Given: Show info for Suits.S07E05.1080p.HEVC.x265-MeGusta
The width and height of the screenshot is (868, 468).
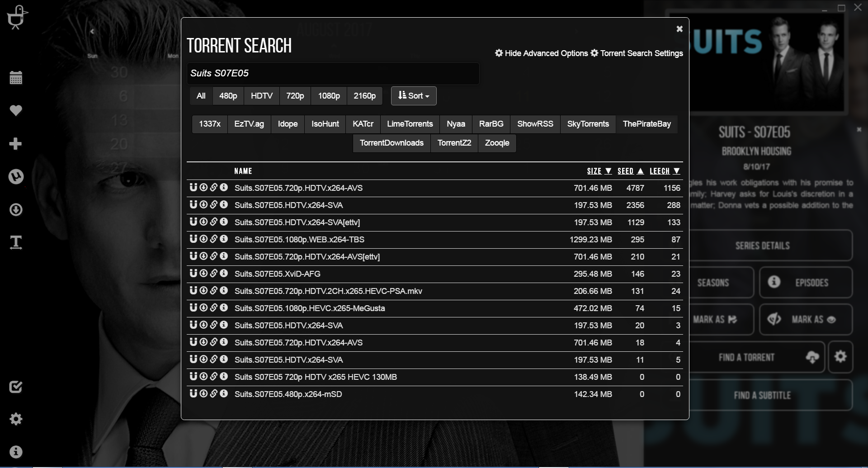Looking at the screenshot, I should (x=224, y=307).
